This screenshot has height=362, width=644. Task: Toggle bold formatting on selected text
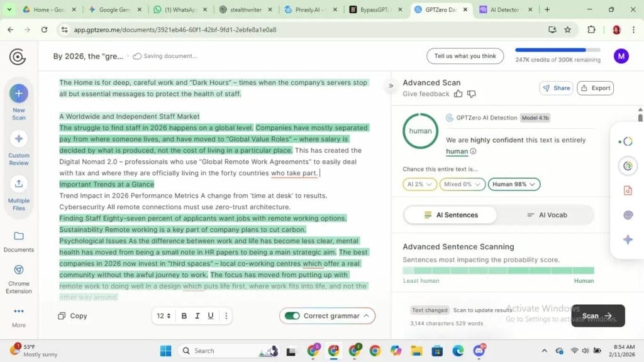coord(184,315)
